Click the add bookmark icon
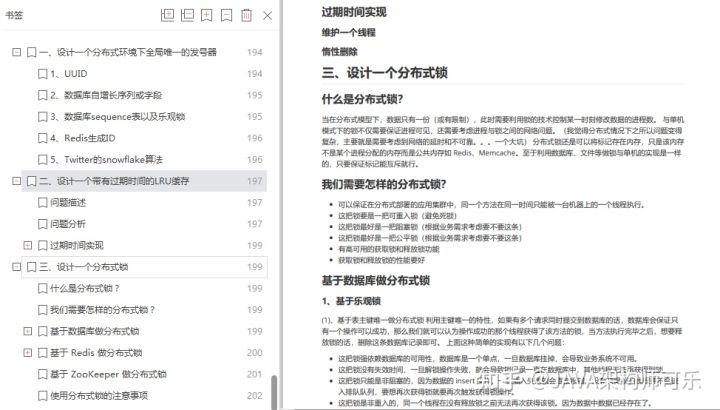The width and height of the screenshot is (720, 410). pyautogui.click(x=207, y=15)
